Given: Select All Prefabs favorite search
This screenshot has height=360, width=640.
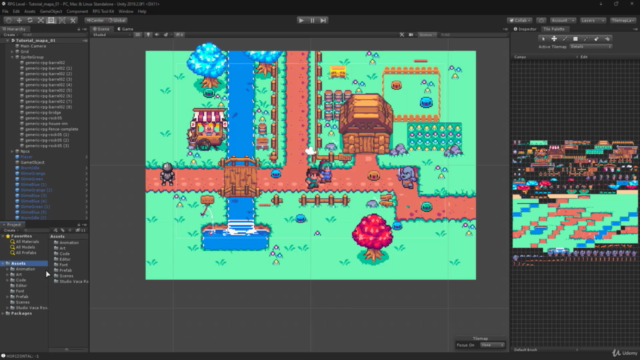Looking at the screenshot, I should 25,253.
